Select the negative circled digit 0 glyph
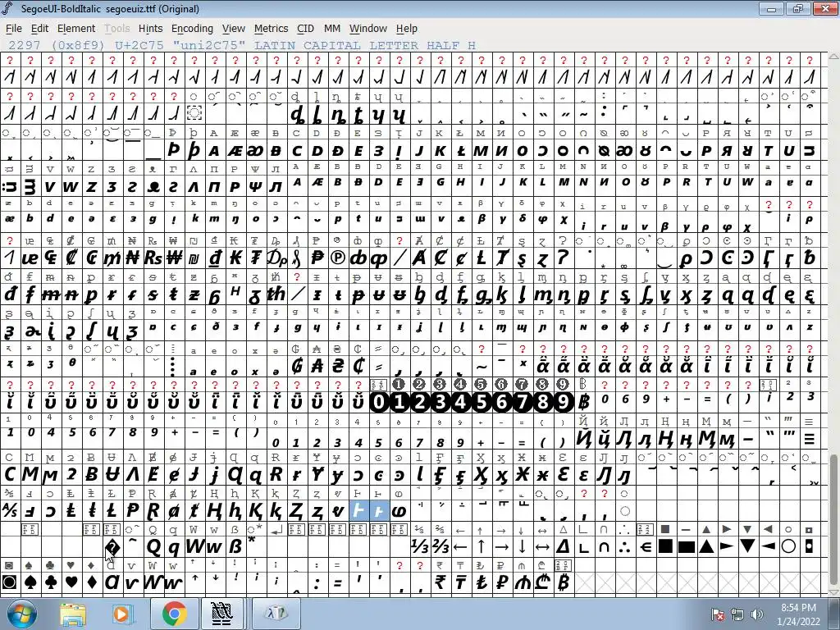 [x=379, y=402]
